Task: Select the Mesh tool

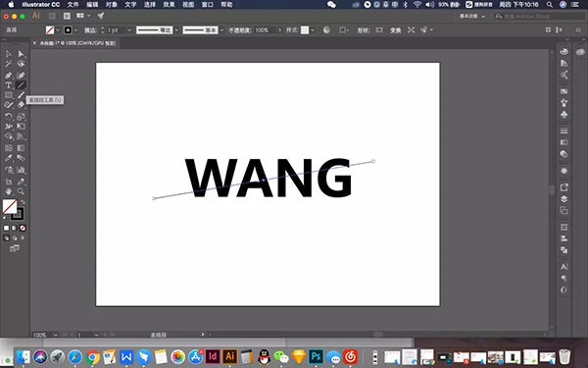Action: tap(8, 148)
